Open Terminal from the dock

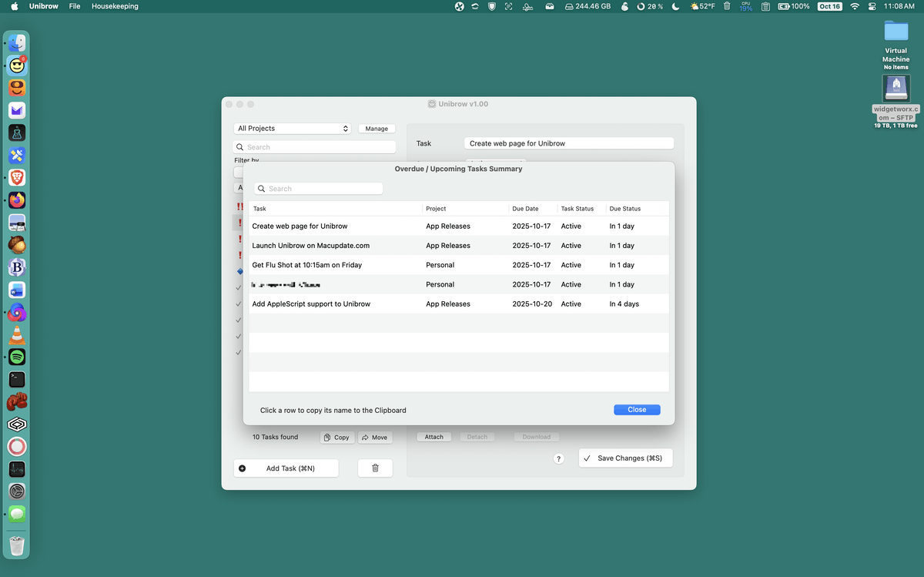(17, 379)
